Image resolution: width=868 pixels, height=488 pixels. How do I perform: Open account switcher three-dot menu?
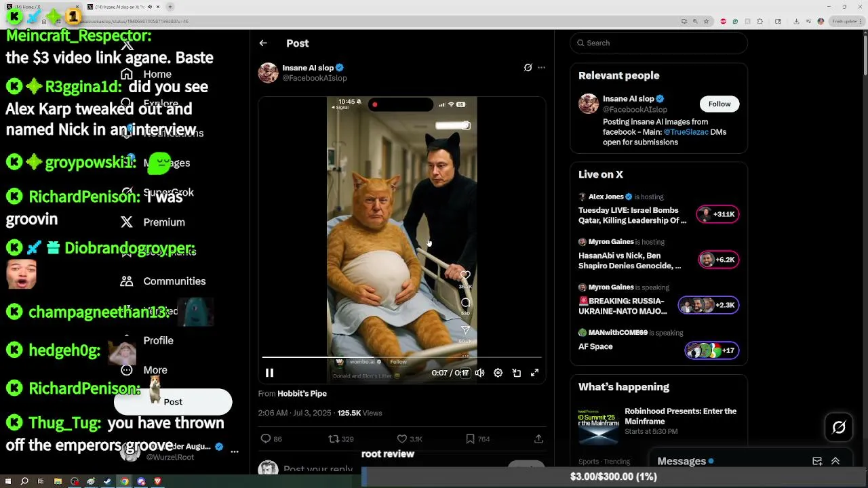(235, 451)
